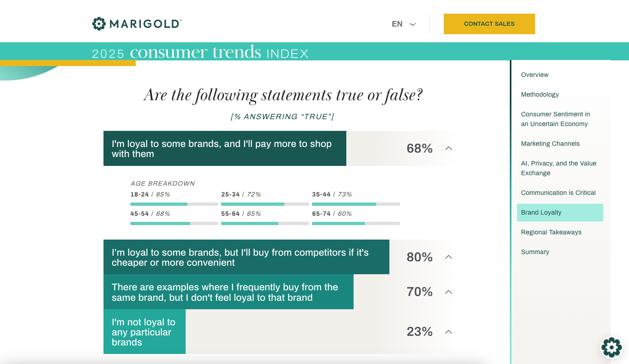Open the Summary section link
This screenshot has width=629, height=364.
535,252
